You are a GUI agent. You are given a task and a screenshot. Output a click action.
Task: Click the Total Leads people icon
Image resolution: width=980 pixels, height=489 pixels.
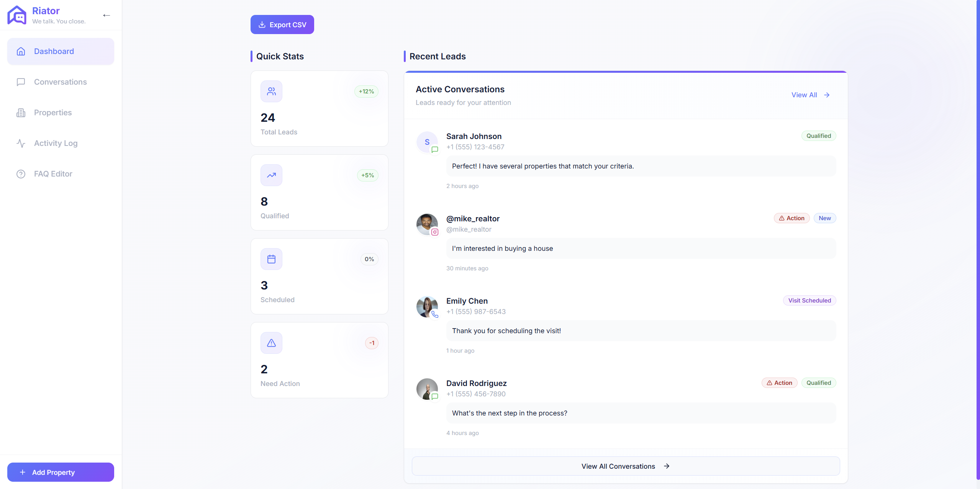tap(271, 91)
